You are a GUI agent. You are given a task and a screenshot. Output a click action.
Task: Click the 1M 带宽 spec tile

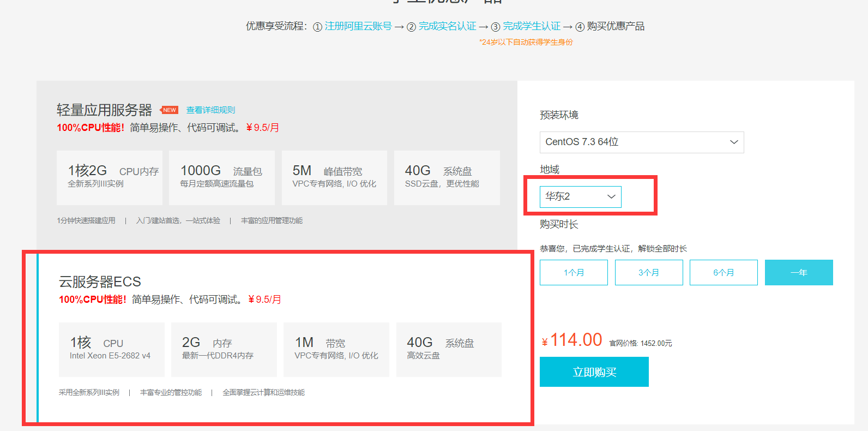(x=336, y=350)
